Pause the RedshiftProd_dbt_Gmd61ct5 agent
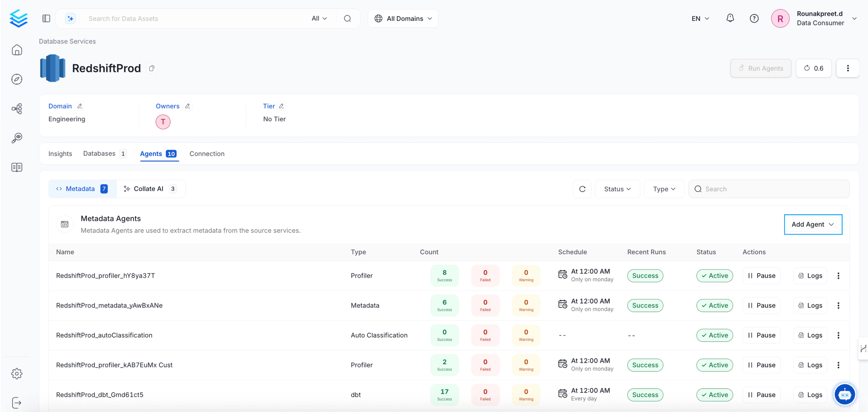The height and width of the screenshot is (412, 868). [761, 395]
